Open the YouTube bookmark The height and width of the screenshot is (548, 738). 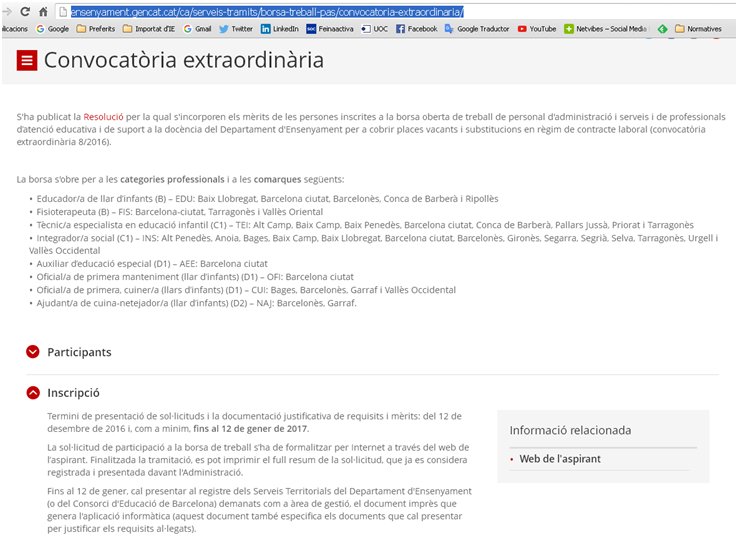[537, 29]
